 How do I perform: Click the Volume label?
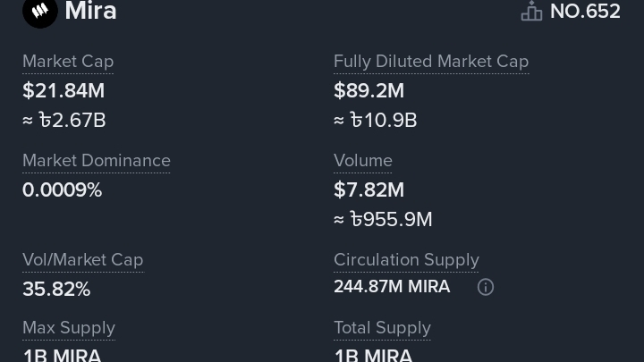tap(363, 161)
